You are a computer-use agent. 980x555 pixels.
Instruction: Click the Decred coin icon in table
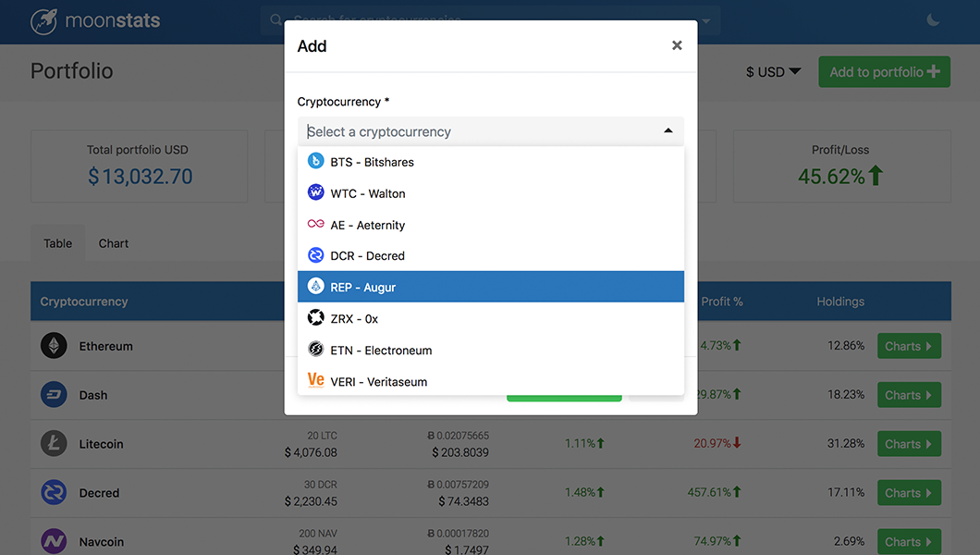54,492
